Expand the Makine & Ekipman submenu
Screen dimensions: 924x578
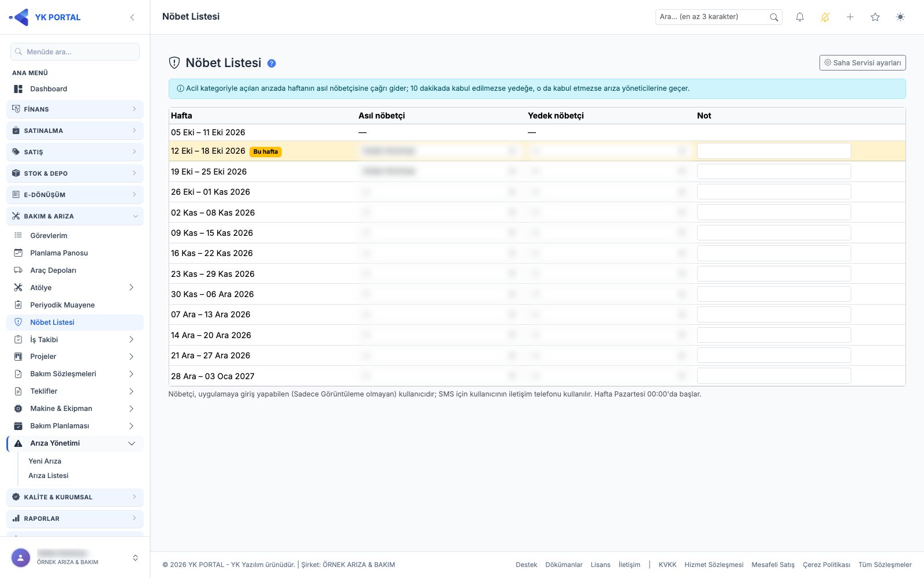point(75,409)
